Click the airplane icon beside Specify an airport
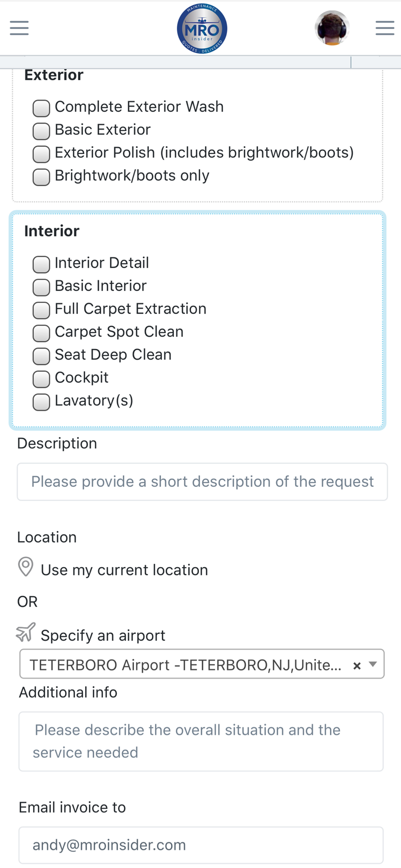The image size is (401, 868). pos(26,633)
